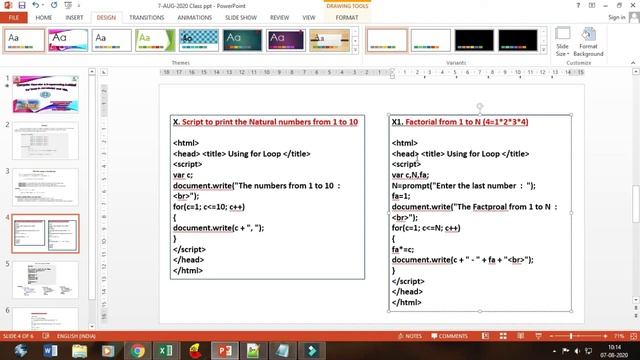Apply the dark teal Ion theme

242,40
